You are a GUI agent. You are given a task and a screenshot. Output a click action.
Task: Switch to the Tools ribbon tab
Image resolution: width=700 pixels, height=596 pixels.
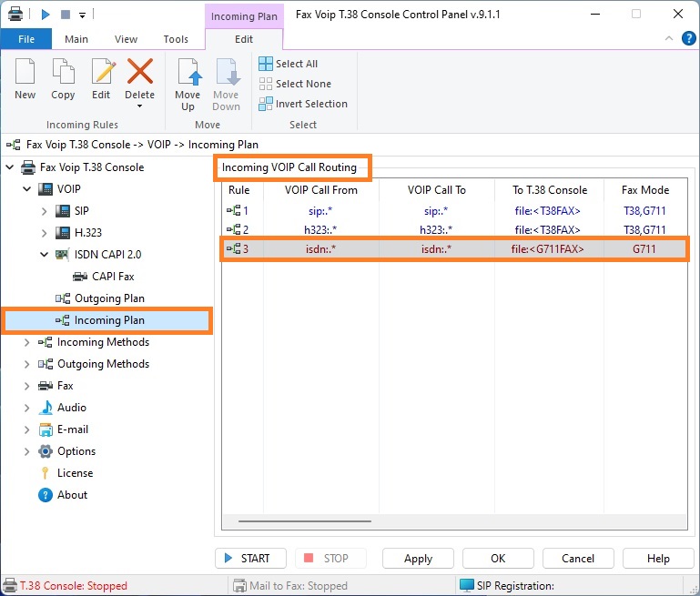point(176,39)
